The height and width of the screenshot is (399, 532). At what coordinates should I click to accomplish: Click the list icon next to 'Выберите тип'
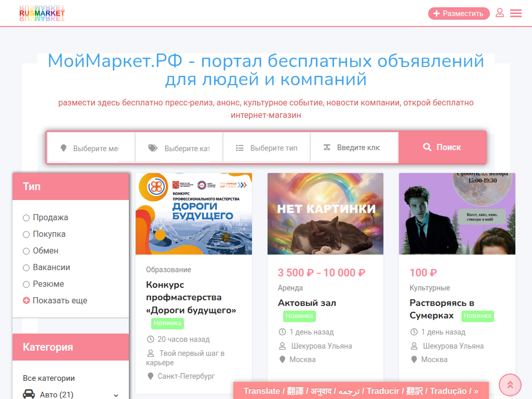click(x=238, y=148)
